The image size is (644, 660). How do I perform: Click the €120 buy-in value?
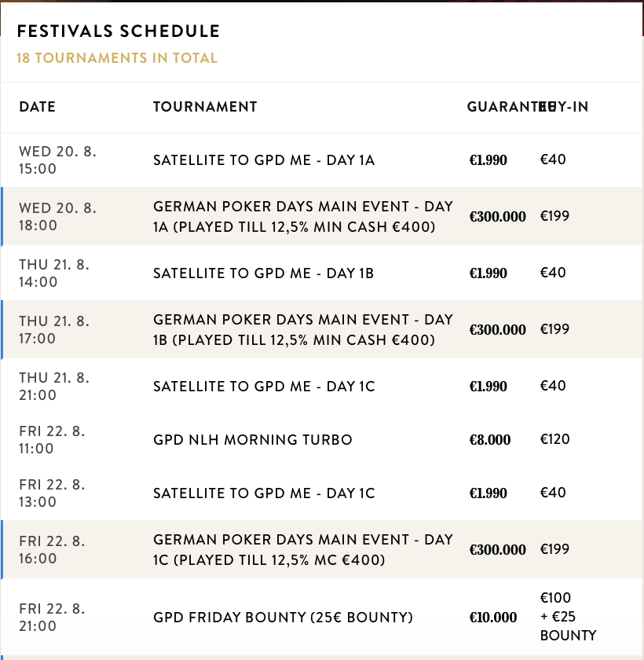(555, 439)
